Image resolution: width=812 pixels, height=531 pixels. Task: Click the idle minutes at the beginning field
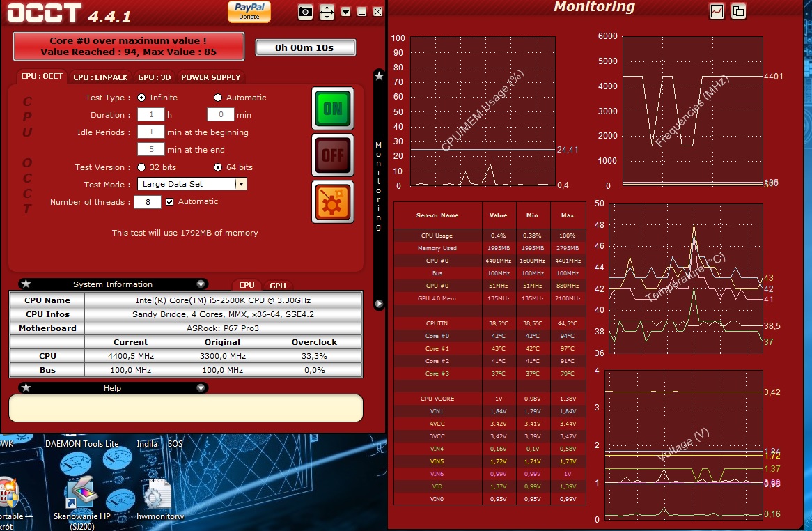click(x=151, y=132)
